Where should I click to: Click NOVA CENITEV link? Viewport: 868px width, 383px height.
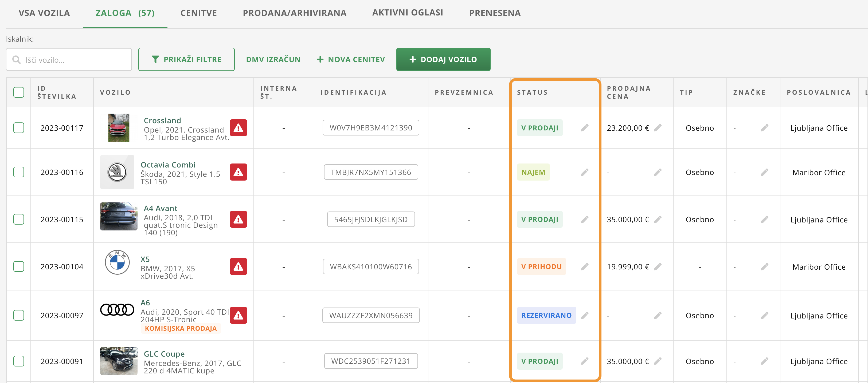pyautogui.click(x=351, y=59)
